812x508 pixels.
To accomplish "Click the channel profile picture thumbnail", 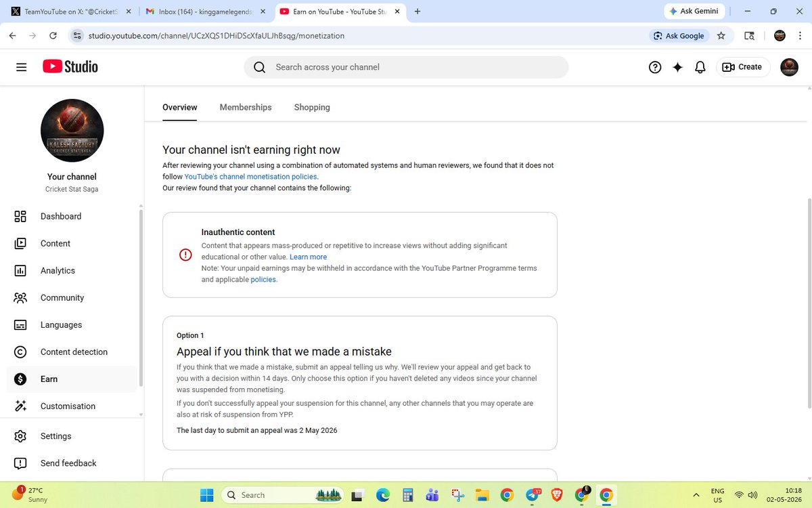I will pyautogui.click(x=72, y=130).
